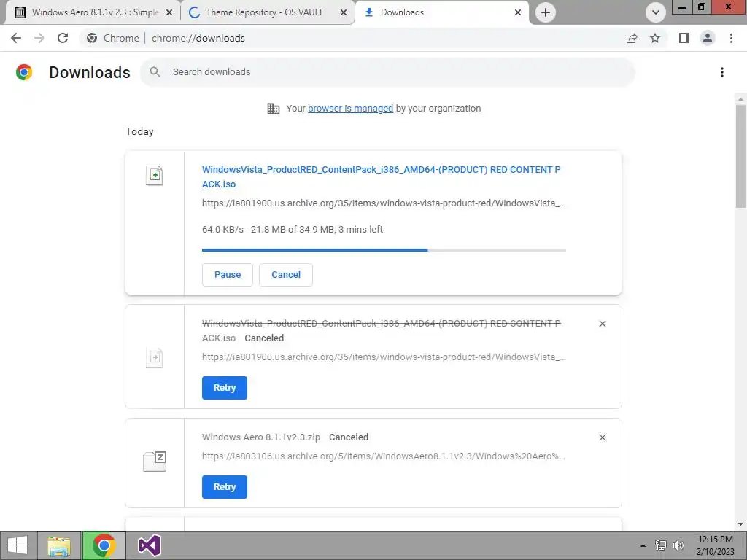Open the network tray icon
Image resolution: width=747 pixels, height=560 pixels.
click(x=660, y=545)
